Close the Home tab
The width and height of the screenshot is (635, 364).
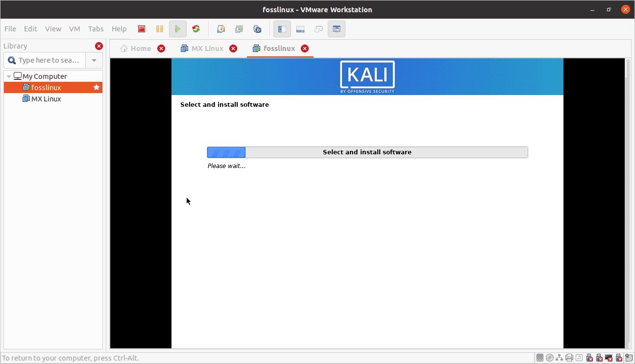[161, 49]
